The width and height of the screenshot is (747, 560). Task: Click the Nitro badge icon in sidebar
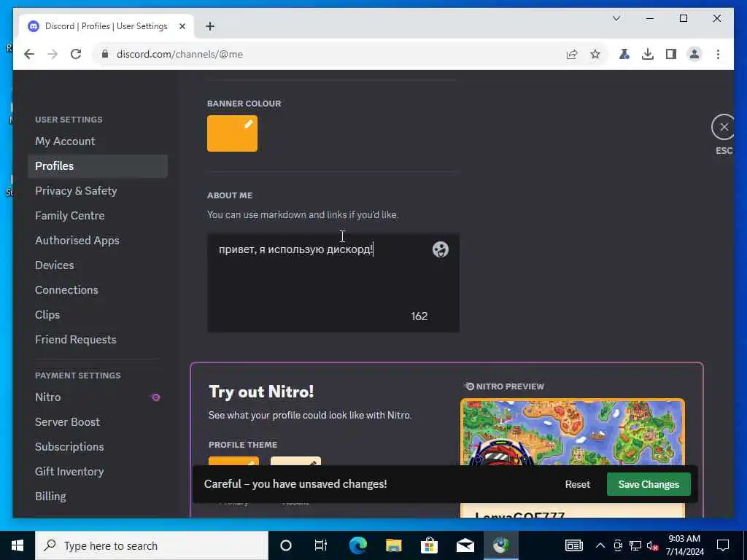point(156,397)
